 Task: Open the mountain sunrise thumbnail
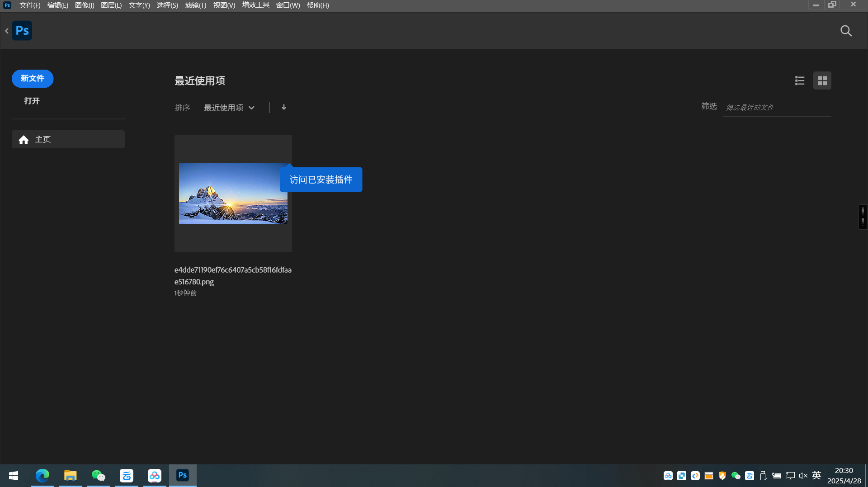(x=233, y=194)
